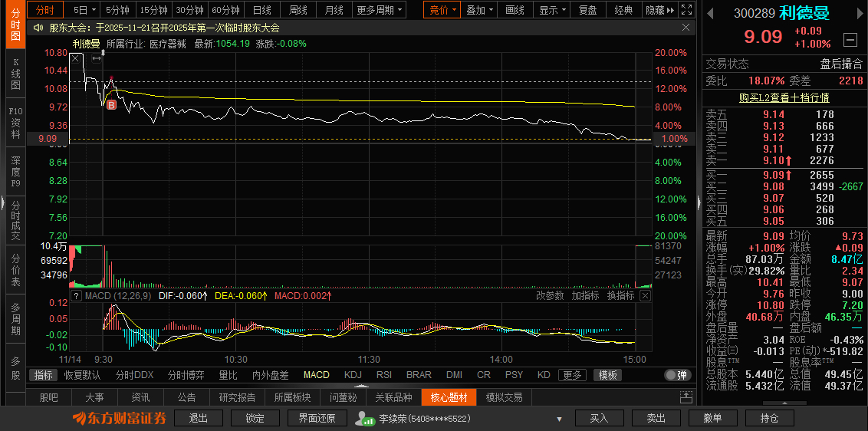Switch to 月线 chart
The image size is (868, 431).
coord(334,10)
